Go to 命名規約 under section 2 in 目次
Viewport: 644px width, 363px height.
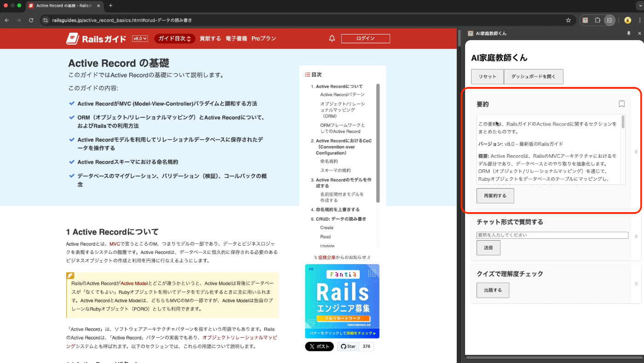(329, 161)
